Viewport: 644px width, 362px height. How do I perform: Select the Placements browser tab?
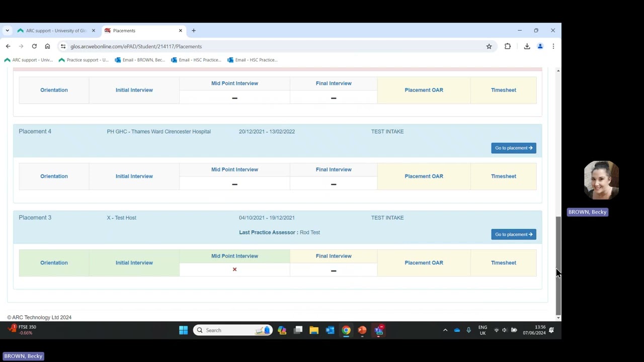click(x=143, y=31)
